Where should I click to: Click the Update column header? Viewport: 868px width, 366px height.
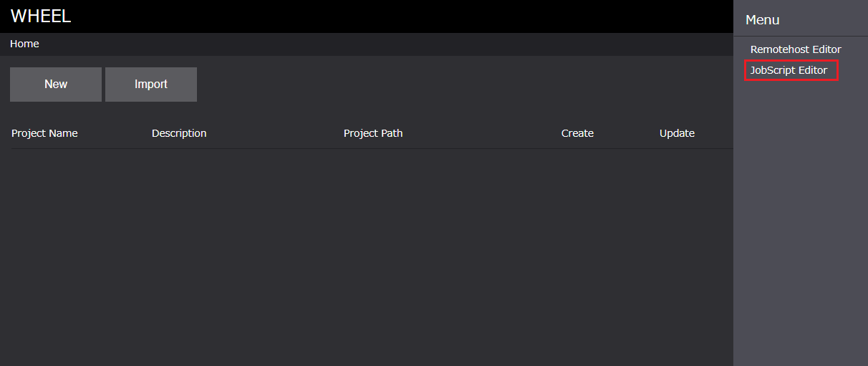click(x=677, y=133)
